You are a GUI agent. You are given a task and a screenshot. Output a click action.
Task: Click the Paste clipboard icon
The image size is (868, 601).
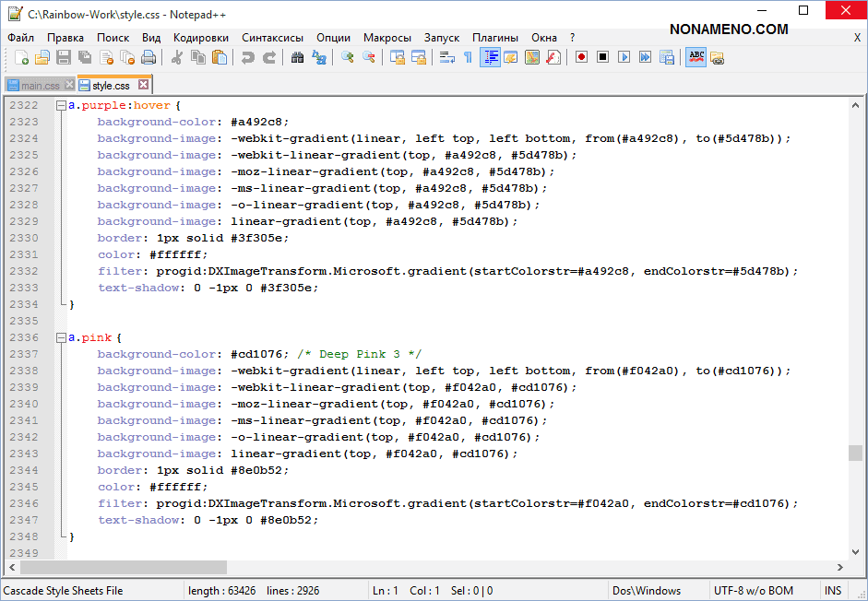[220, 57]
